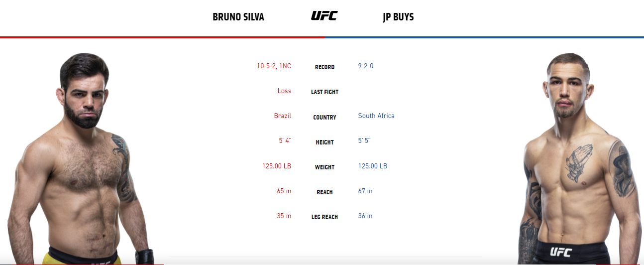The height and width of the screenshot is (265, 644).
Task: Select the RECORD row label
Action: tap(324, 67)
